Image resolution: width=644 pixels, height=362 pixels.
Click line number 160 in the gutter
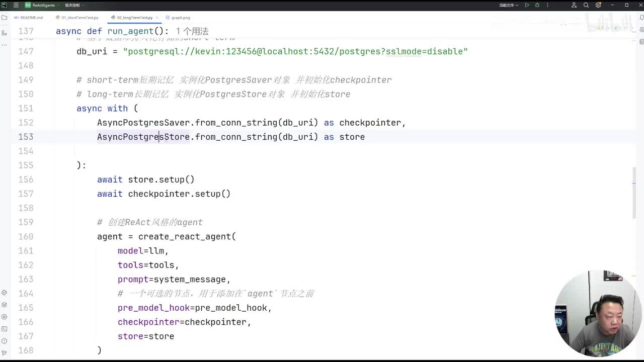(26, 236)
